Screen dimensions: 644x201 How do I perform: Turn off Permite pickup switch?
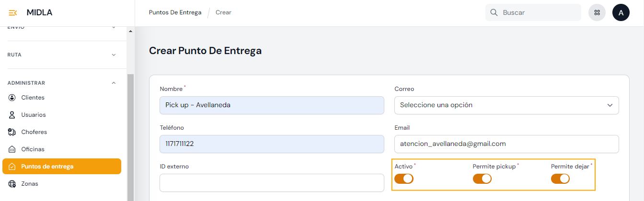click(482, 179)
